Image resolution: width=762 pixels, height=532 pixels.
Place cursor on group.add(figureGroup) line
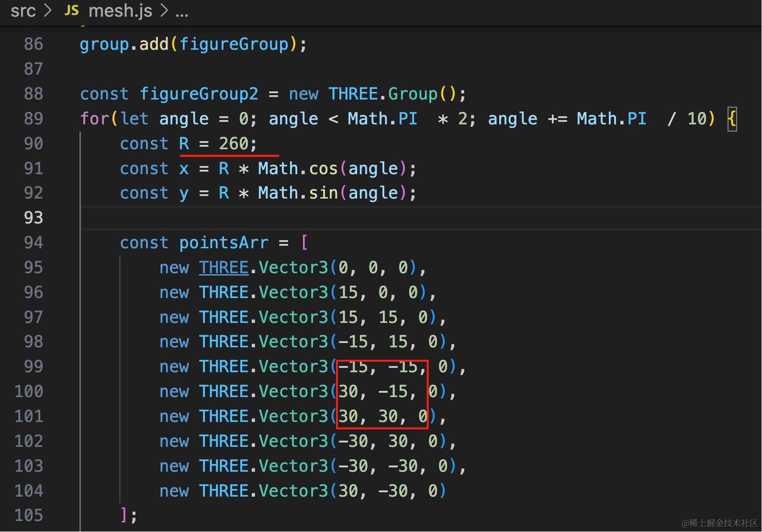coord(193,44)
